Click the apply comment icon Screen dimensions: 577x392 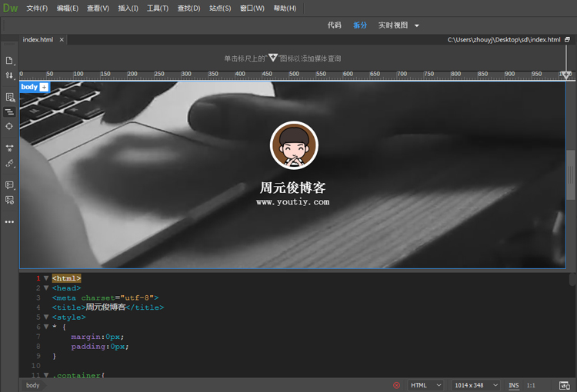[x=9, y=185]
